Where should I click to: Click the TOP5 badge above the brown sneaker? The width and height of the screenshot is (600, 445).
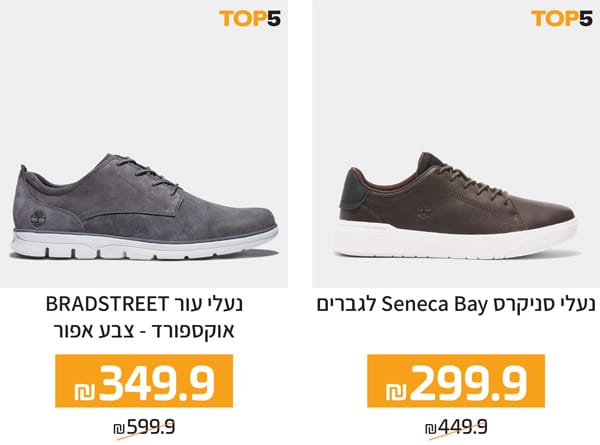pyautogui.click(x=562, y=18)
